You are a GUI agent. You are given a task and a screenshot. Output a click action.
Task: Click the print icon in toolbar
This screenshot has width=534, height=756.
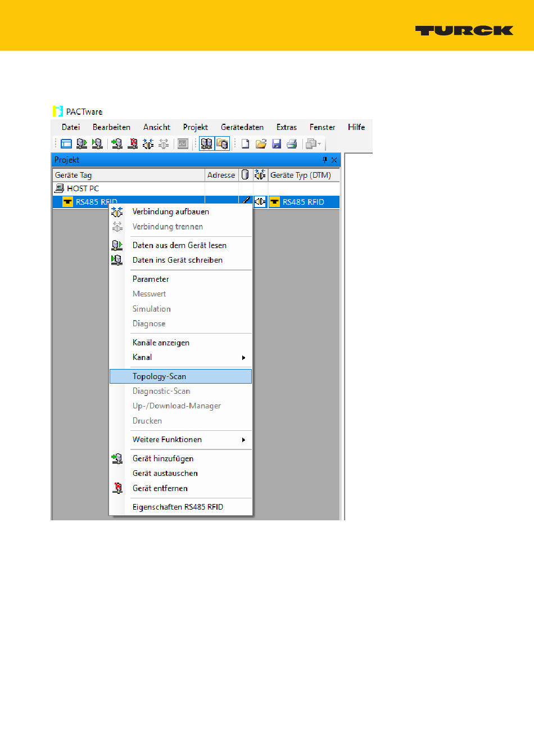[292, 144]
